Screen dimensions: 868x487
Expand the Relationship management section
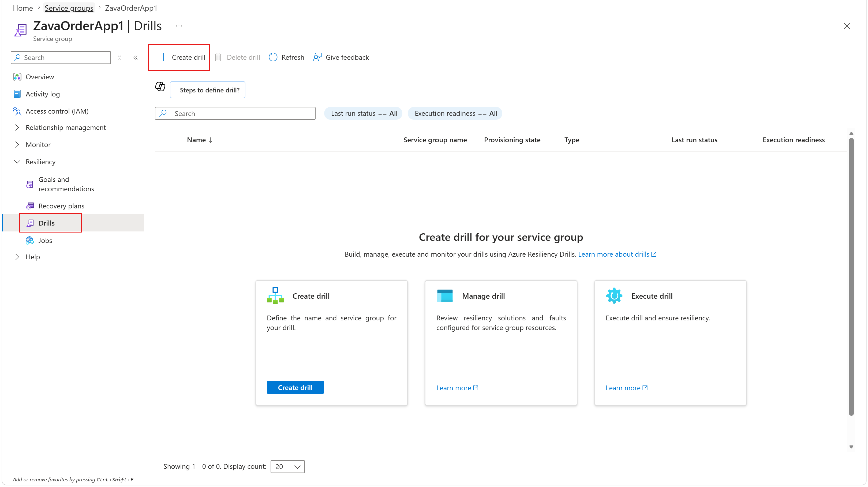click(x=17, y=128)
